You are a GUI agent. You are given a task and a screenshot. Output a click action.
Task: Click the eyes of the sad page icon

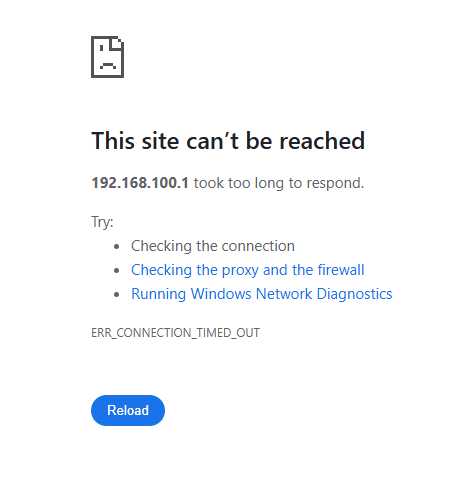(x=106, y=48)
